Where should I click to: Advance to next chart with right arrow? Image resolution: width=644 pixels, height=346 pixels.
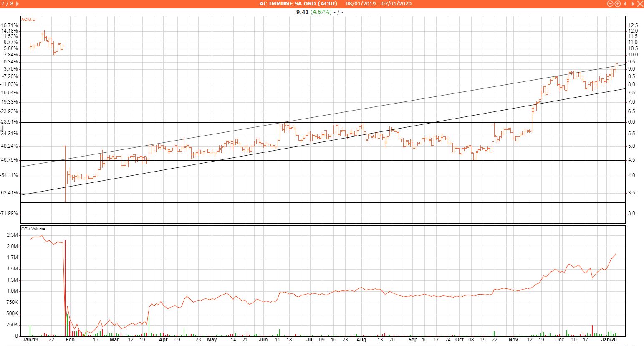coord(632,4)
